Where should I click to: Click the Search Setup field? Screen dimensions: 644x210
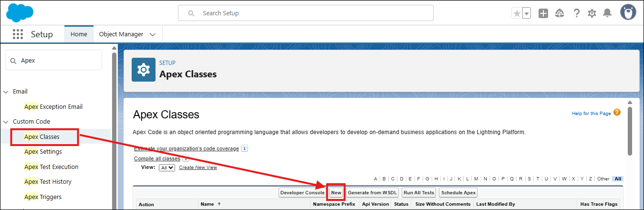[305, 13]
